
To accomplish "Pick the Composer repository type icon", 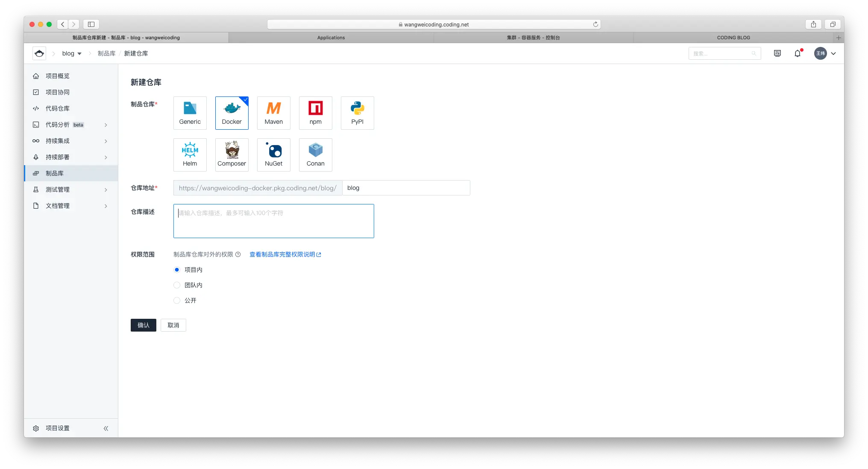I will point(232,154).
